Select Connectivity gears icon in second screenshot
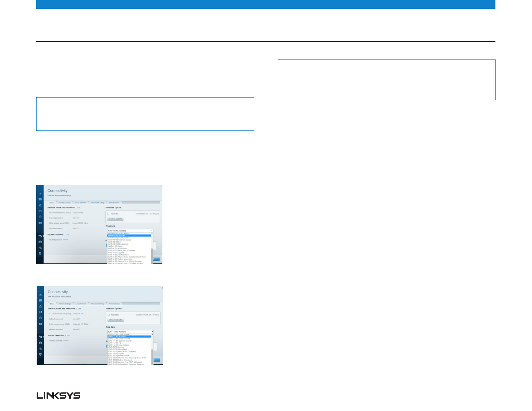 [40, 337]
